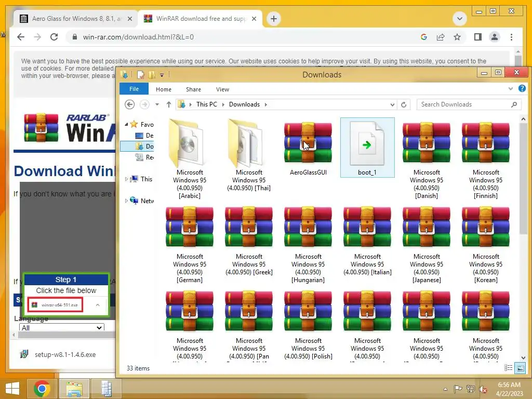Go up one folder level in Explorer
The height and width of the screenshot is (399, 532).
pyautogui.click(x=169, y=104)
